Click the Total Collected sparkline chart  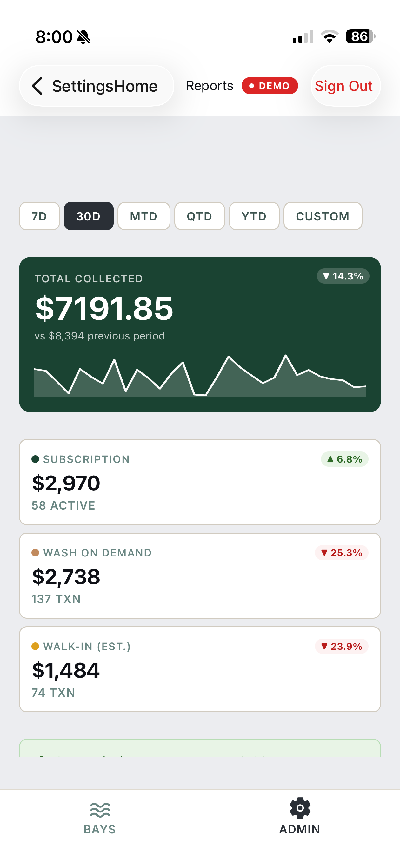pos(200,376)
